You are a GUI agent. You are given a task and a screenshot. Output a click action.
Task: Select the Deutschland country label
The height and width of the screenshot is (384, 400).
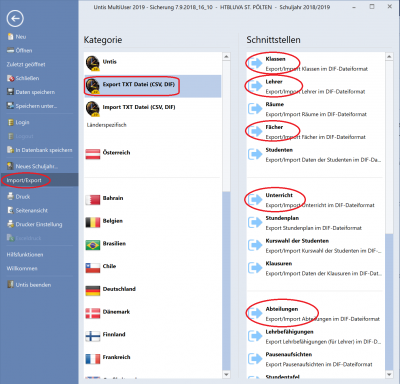click(x=119, y=289)
